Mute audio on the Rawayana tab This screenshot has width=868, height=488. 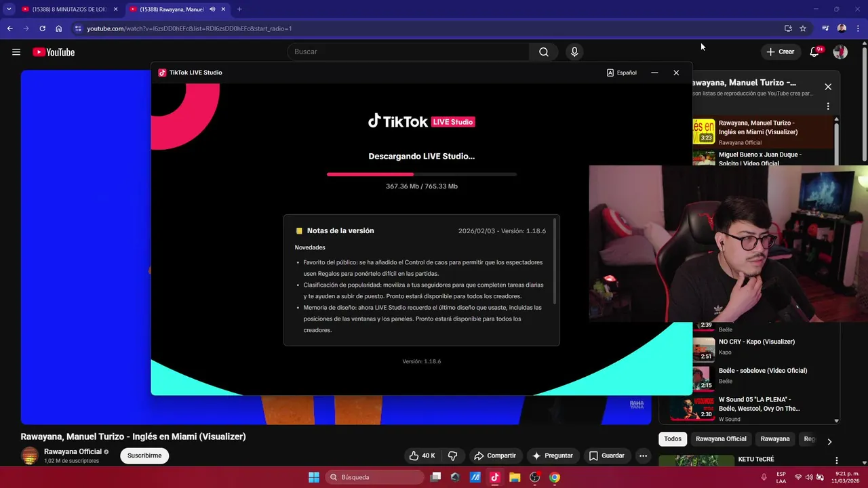coord(213,9)
